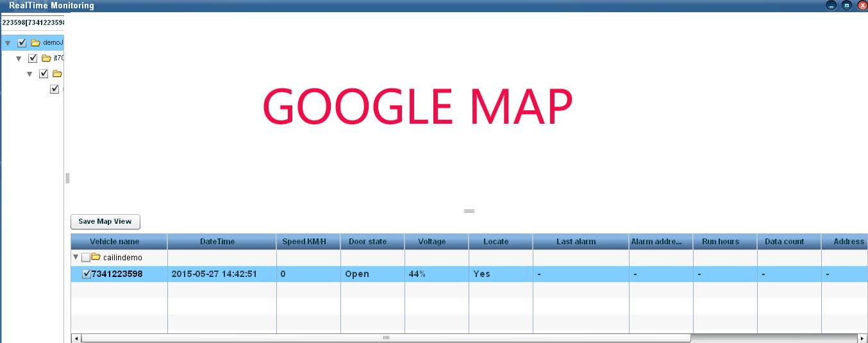Viewport: 868px width, 343px height.
Task: Collapse the it70 tree node
Action: (x=19, y=59)
